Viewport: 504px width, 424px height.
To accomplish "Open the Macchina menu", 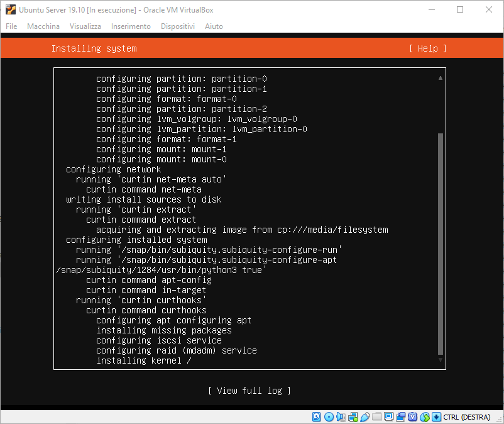I will click(43, 26).
